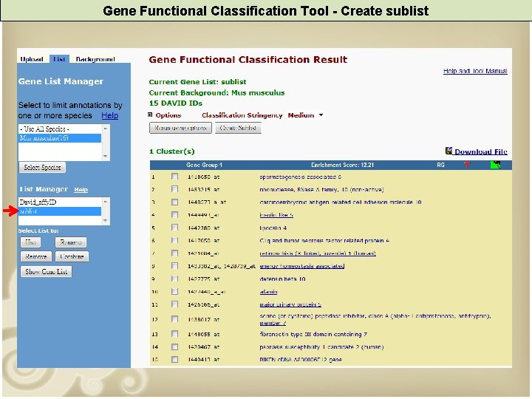This screenshot has height=399, width=532.
Task: Open the afamin gene link
Action: (268, 291)
